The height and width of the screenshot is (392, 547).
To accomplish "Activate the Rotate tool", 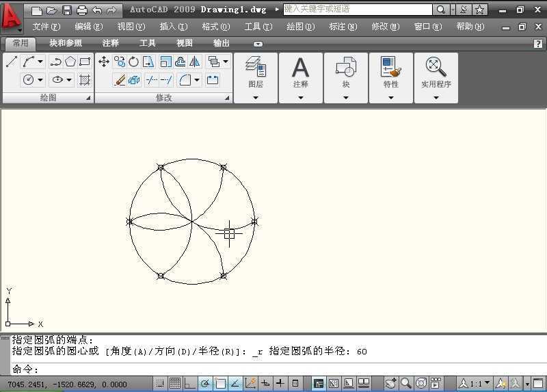I will pos(134,62).
